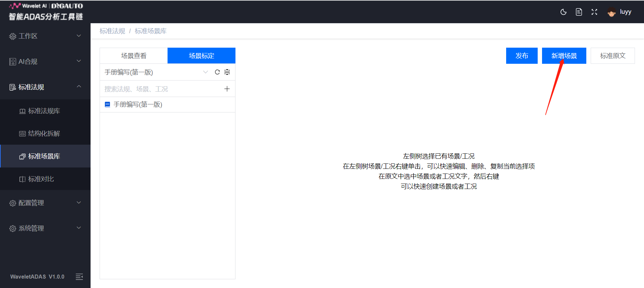Open luyy username menu

point(626,12)
